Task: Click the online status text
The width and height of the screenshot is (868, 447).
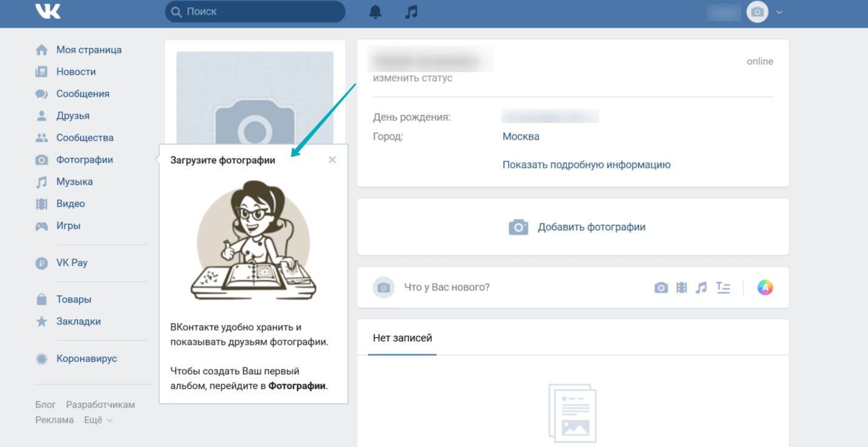Action: coord(760,61)
